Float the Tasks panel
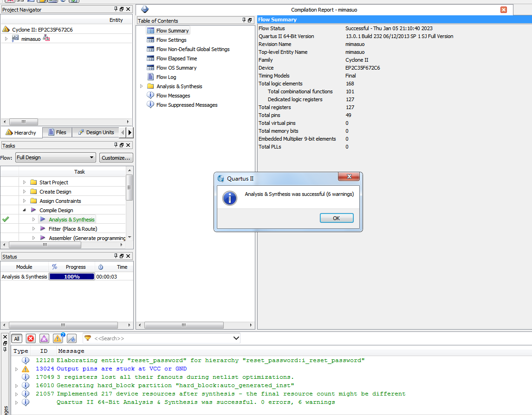 pos(122,145)
